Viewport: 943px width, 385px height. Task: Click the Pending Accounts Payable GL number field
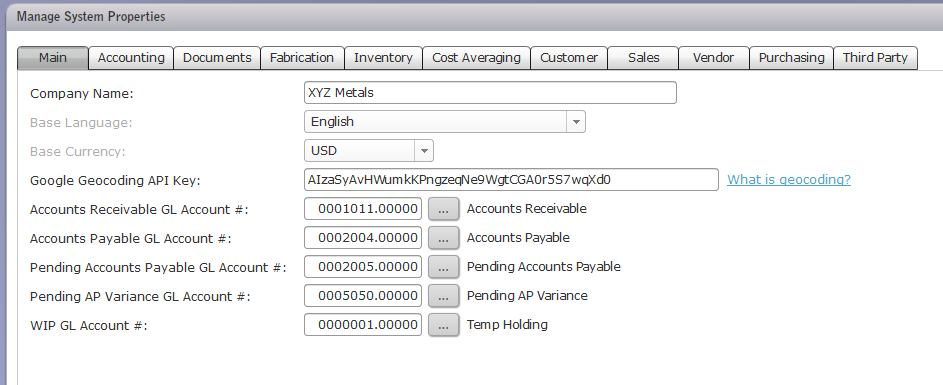363,266
